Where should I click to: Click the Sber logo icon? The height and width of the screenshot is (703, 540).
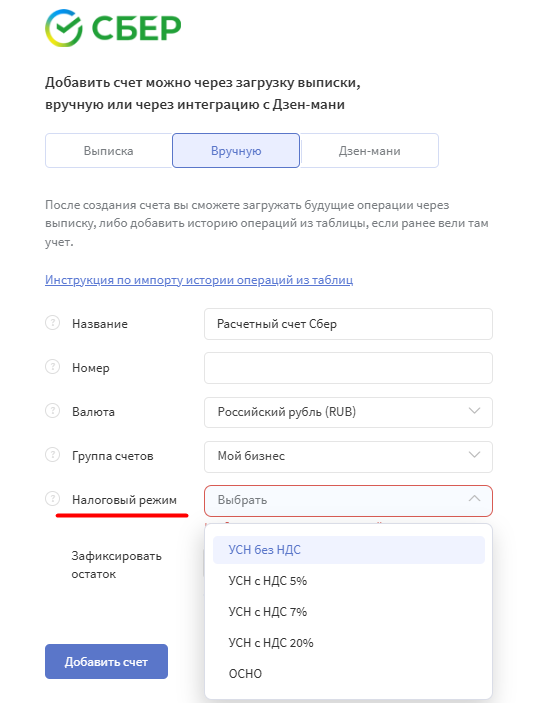(x=64, y=28)
